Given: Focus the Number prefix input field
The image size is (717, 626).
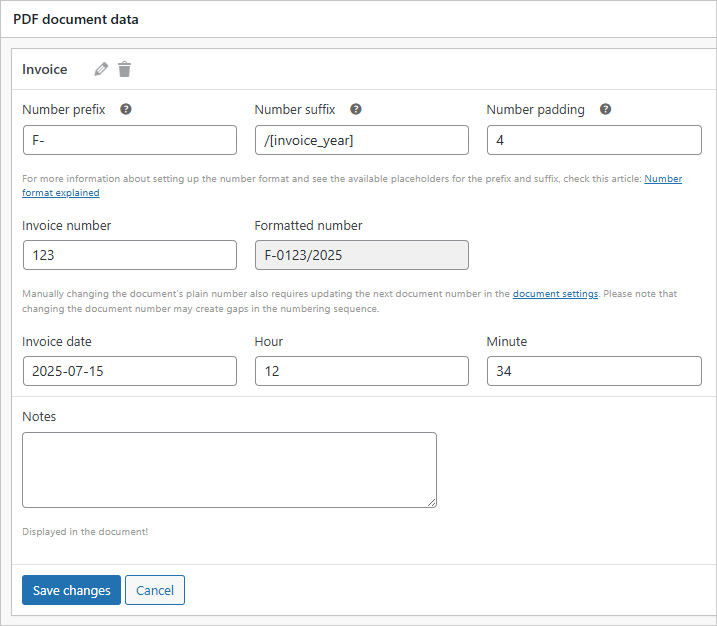Looking at the screenshot, I should (x=129, y=140).
